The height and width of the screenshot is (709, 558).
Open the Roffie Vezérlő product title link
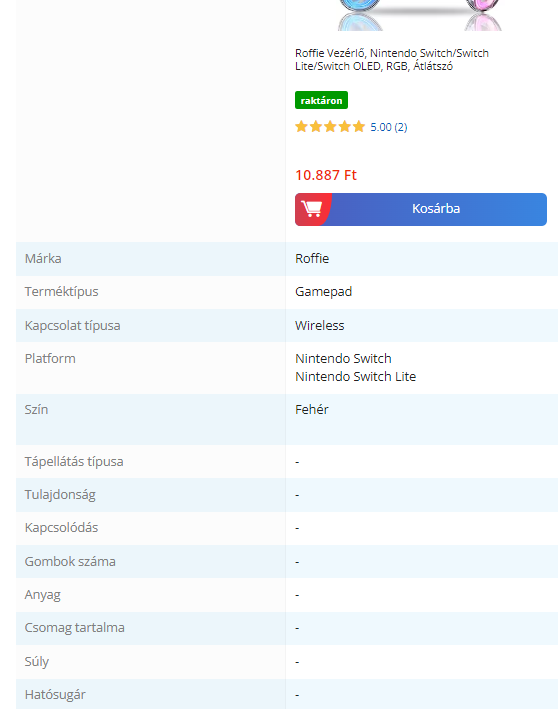pos(392,60)
